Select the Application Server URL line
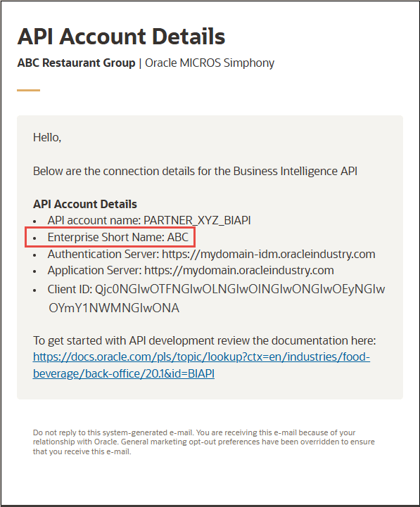The image size is (420, 507). coord(191,270)
